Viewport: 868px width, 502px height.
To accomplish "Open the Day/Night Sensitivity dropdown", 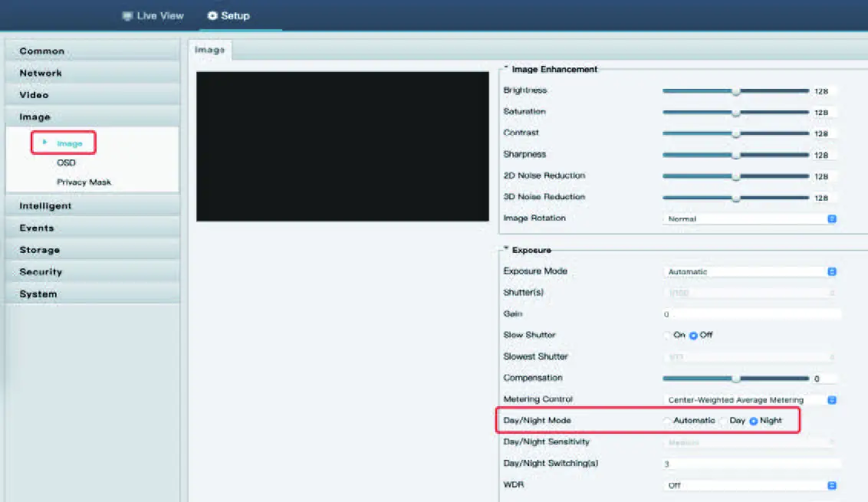I will [x=750, y=443].
